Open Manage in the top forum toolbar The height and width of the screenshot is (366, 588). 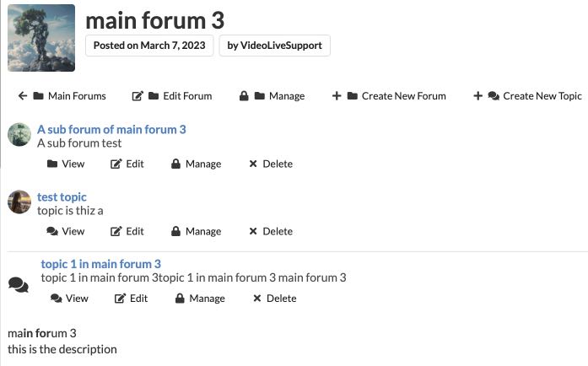(x=272, y=96)
